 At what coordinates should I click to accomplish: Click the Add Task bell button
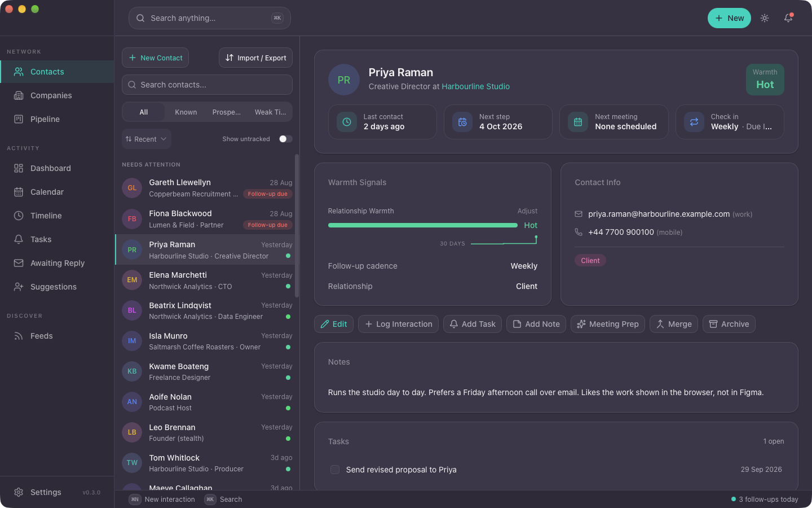pos(473,324)
